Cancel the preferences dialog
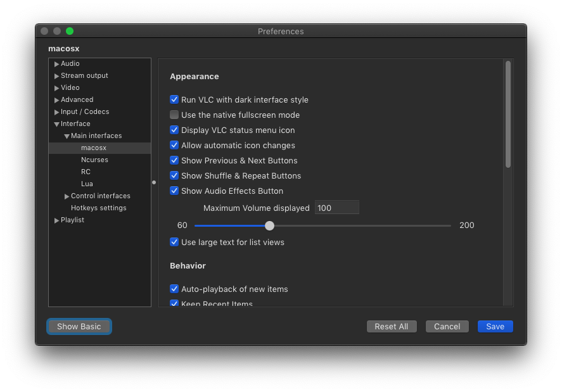 coord(447,326)
